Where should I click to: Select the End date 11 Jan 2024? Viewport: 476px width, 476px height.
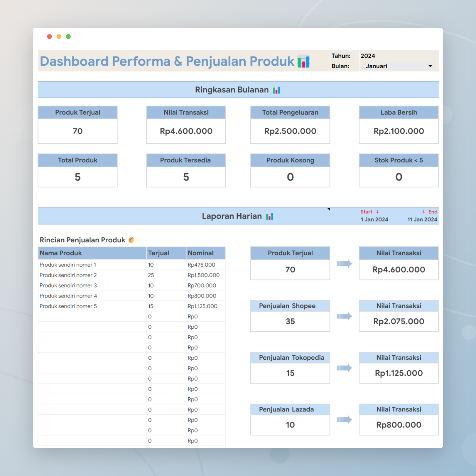(422, 219)
